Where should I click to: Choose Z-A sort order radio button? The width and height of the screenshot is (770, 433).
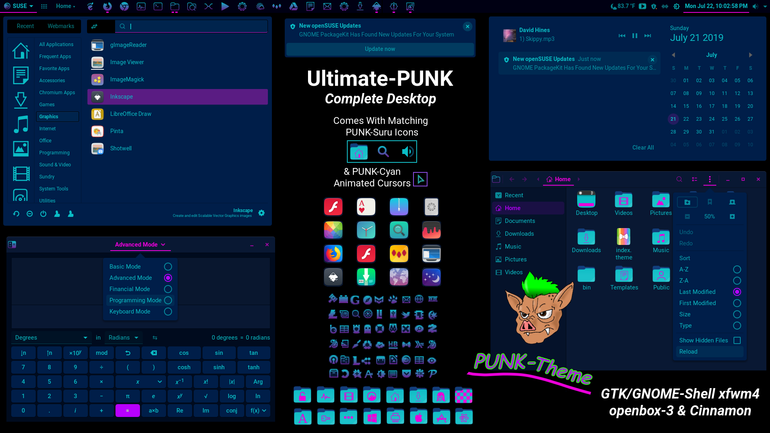point(737,280)
